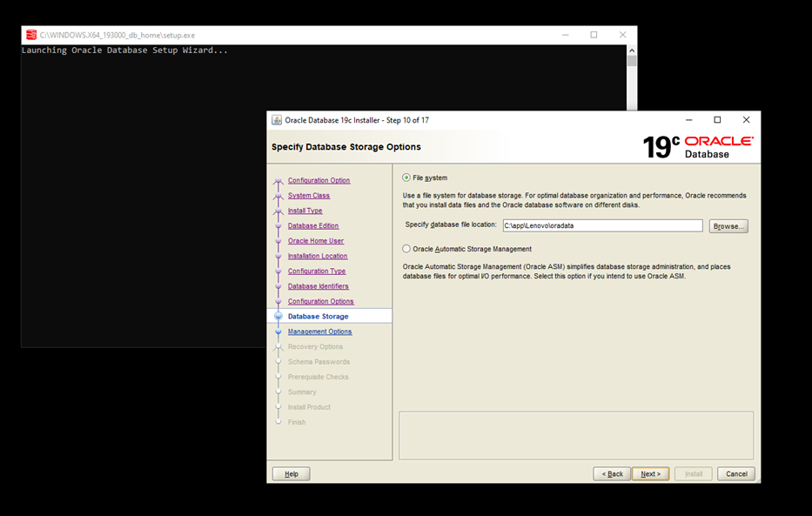This screenshot has height=516, width=812.
Task: Jump to Management Options step
Action: tap(319, 332)
